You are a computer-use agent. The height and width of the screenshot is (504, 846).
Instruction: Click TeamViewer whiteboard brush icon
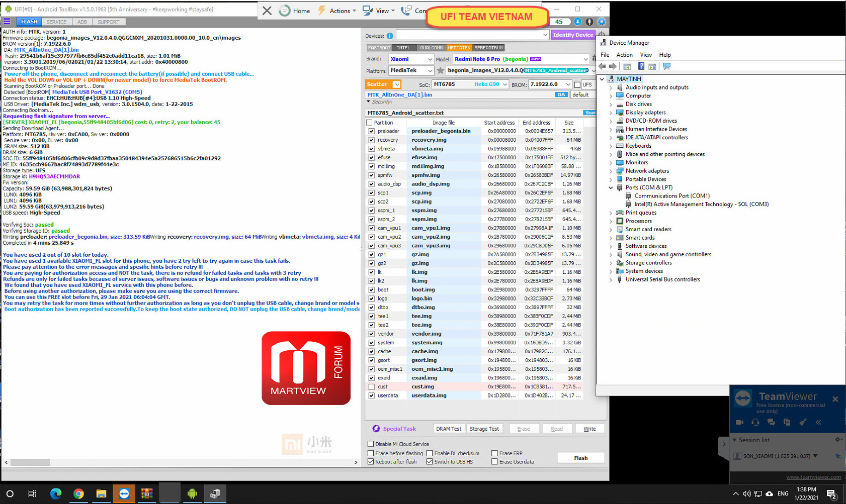tap(803, 423)
